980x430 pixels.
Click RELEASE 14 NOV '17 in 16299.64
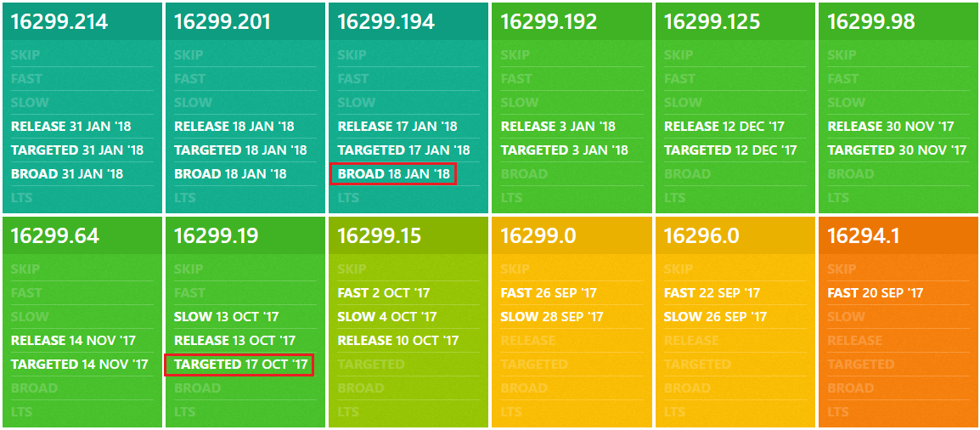pyautogui.click(x=73, y=341)
